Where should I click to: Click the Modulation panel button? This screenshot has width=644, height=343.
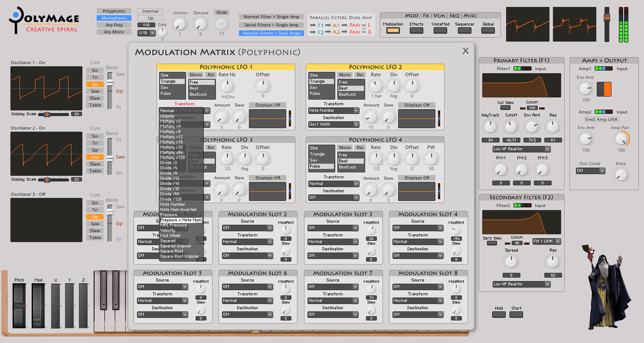393,30
